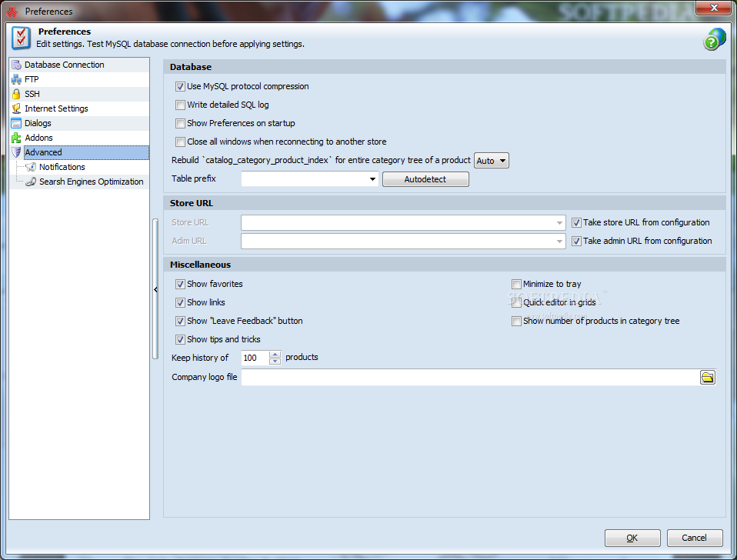The height and width of the screenshot is (560, 737).
Task: Select Advanced page label
Action: coord(43,152)
